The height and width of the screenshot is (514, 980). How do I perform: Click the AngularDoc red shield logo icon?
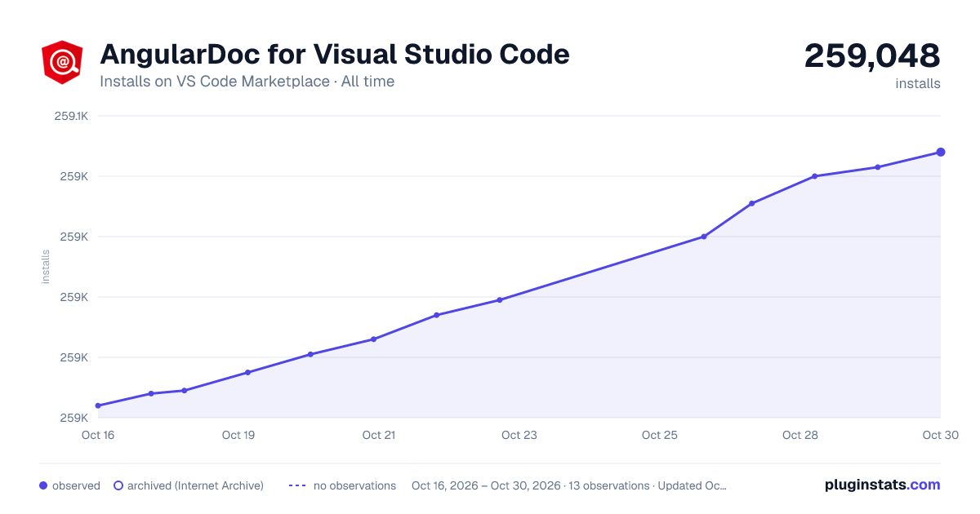(x=62, y=61)
